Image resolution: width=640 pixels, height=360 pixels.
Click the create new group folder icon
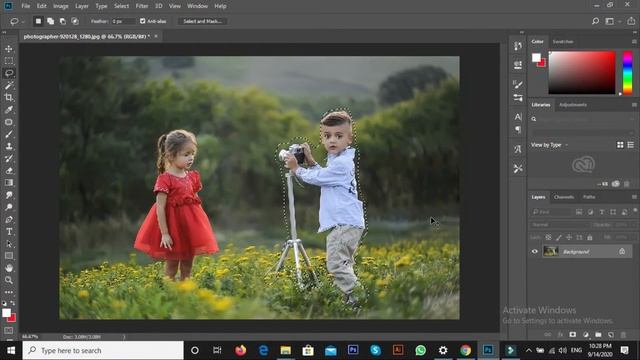pos(598,335)
